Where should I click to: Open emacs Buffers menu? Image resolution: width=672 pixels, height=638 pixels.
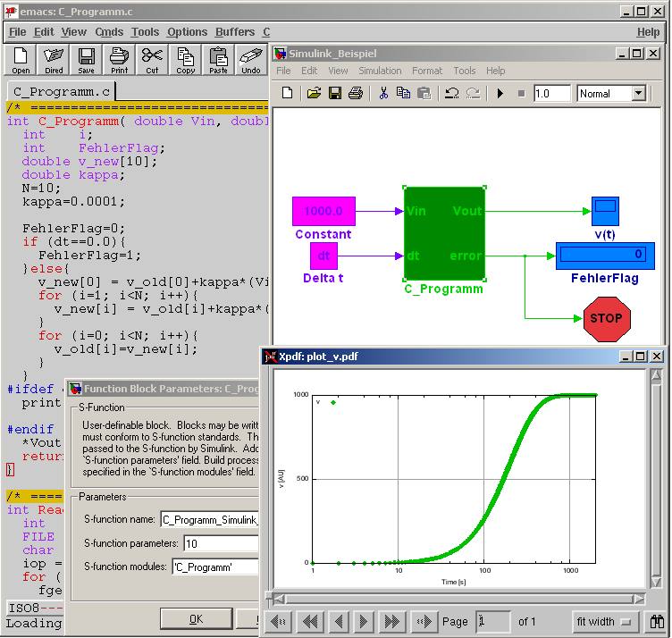click(x=235, y=32)
